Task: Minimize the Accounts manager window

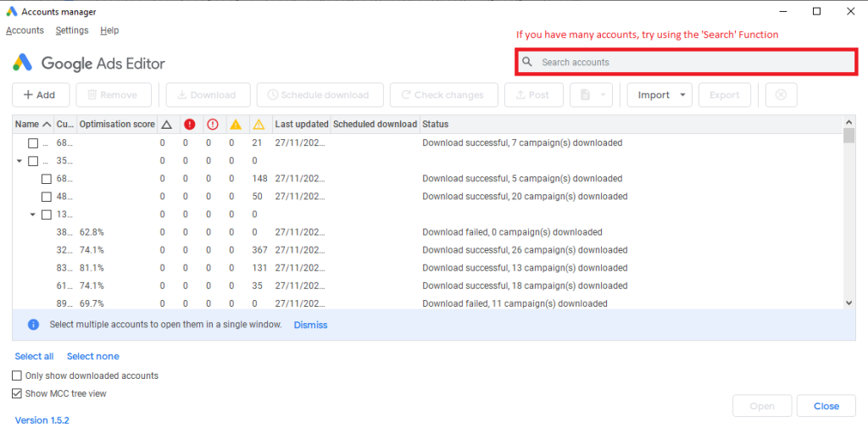Action: click(x=782, y=11)
